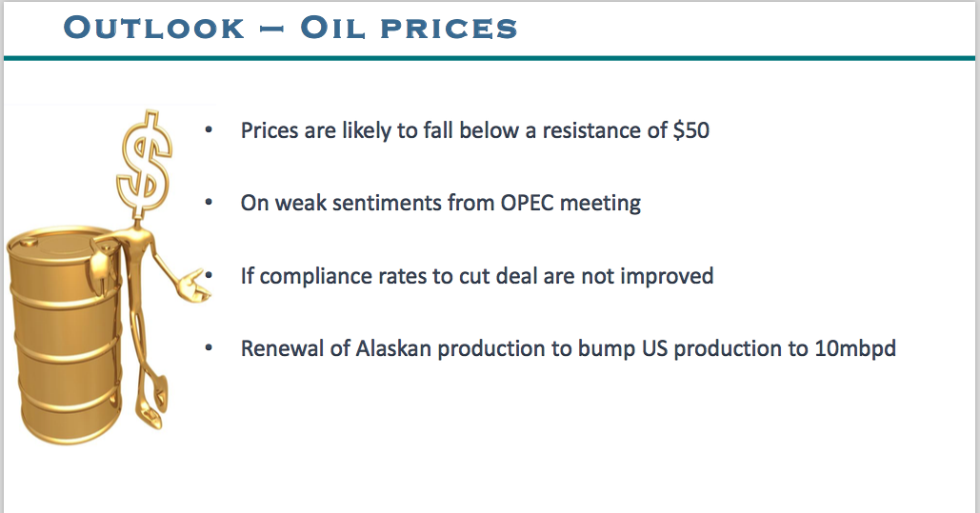Click the bullet dot before 'Prices are likely'
The image size is (980, 513).
208,130
